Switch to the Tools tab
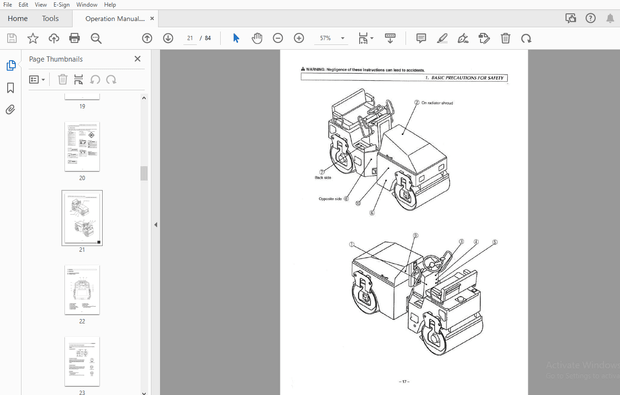This screenshot has height=395, width=620. pos(50,19)
